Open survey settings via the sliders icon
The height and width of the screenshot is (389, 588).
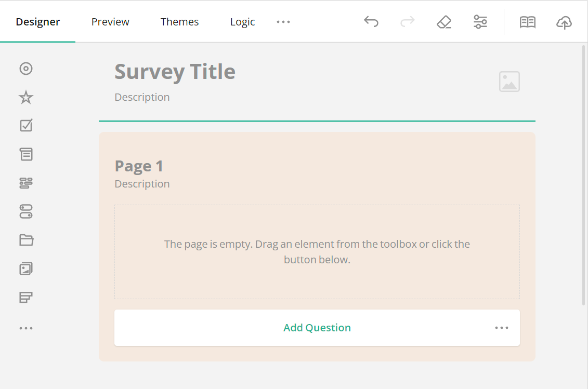tap(480, 22)
